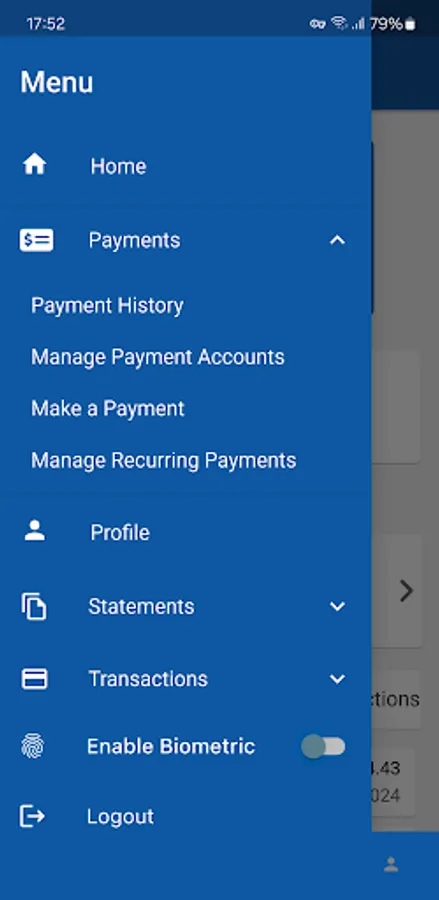Open Manage Recurring Payments
The image size is (439, 900).
[x=164, y=460]
